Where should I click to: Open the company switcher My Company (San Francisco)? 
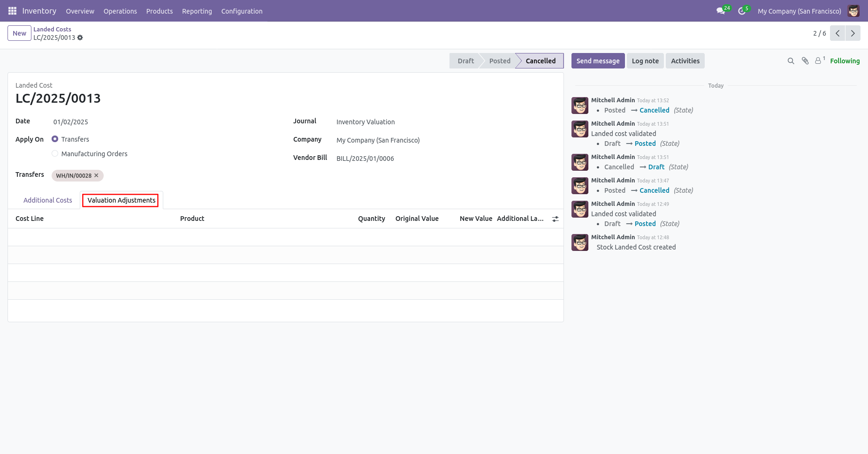(x=799, y=11)
